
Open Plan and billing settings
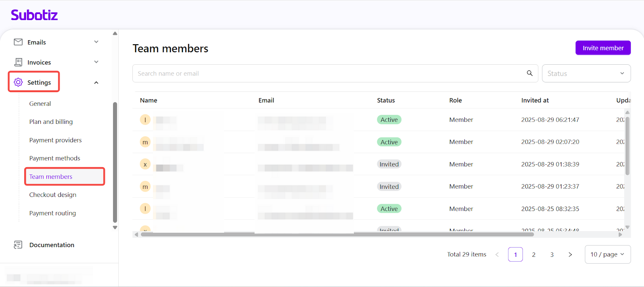[x=51, y=122]
